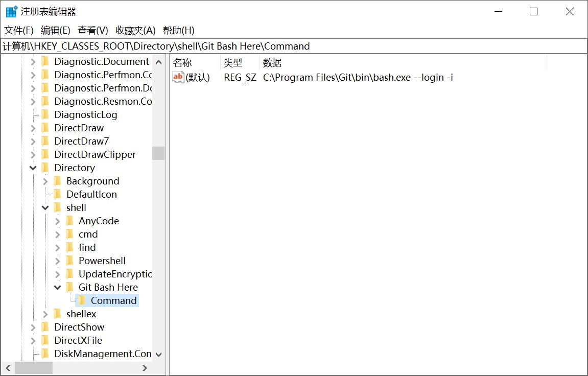Minimize the Registry Editor window
The width and height of the screenshot is (588, 376).
pyautogui.click(x=499, y=12)
